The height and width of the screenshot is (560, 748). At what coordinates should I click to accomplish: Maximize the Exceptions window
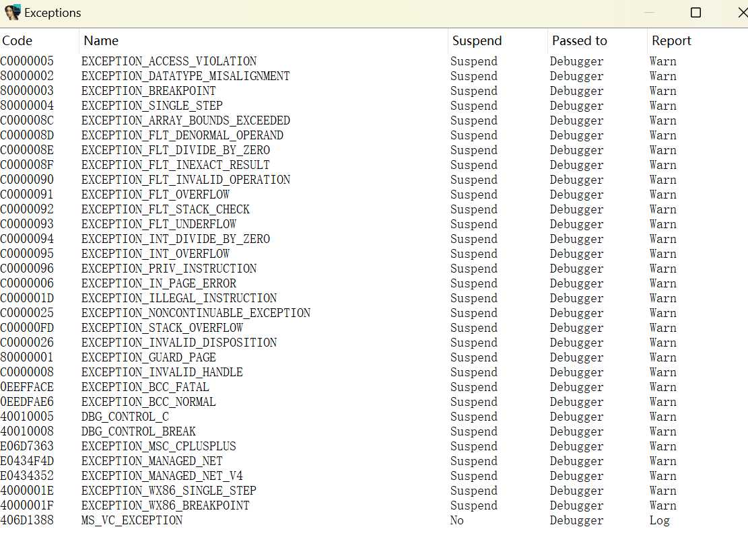[x=696, y=13]
